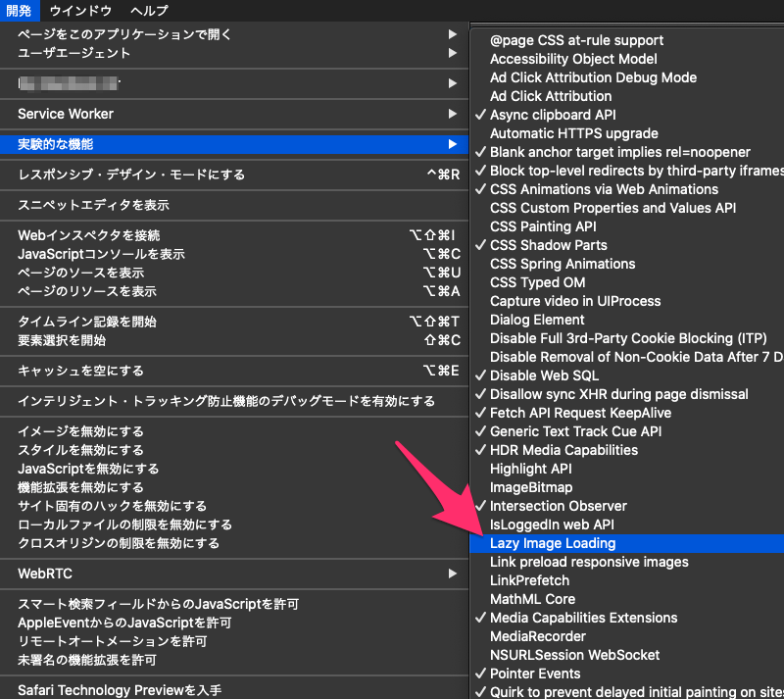Expand WebRTC submenu
784x699 pixels.
pos(234,574)
